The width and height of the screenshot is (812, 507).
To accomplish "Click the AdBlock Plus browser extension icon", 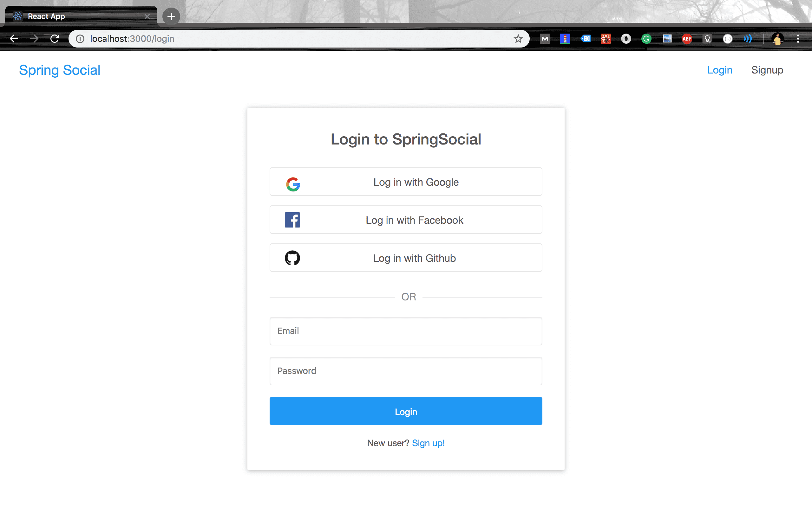I will pyautogui.click(x=687, y=39).
